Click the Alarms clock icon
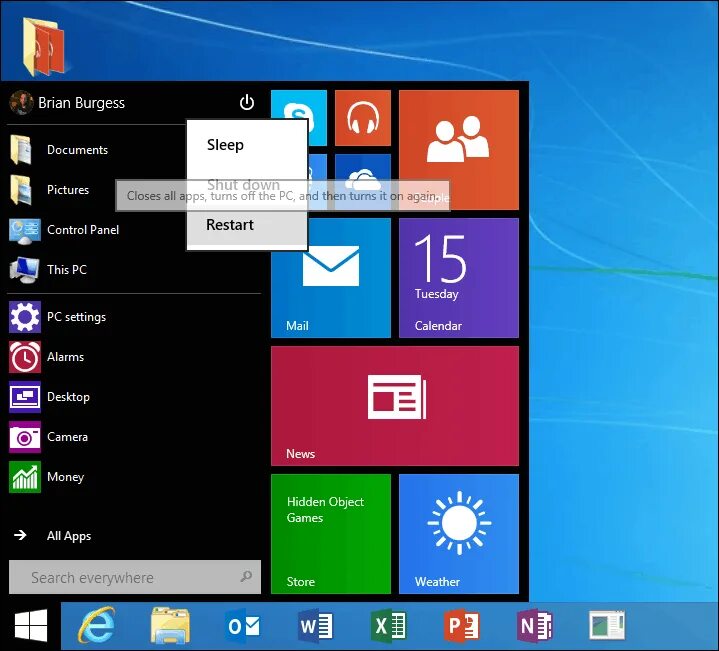Image resolution: width=719 pixels, height=651 pixels. coord(25,357)
